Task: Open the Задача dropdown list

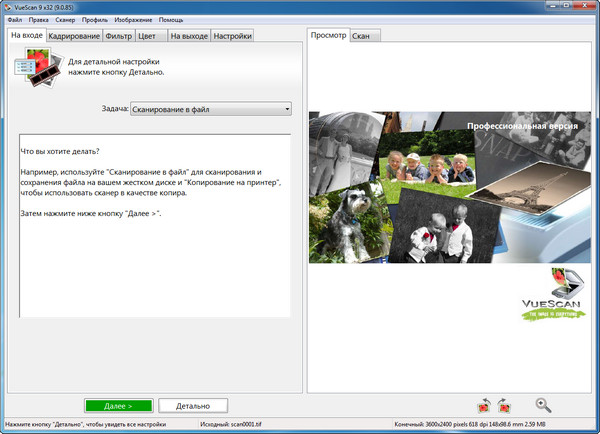Action: [x=210, y=109]
